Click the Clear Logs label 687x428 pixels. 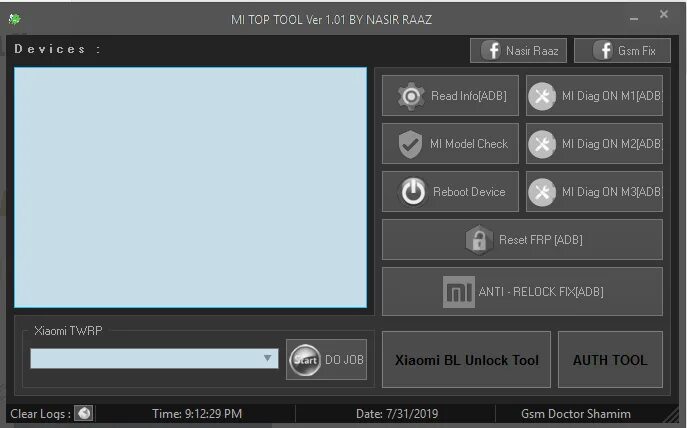point(40,414)
